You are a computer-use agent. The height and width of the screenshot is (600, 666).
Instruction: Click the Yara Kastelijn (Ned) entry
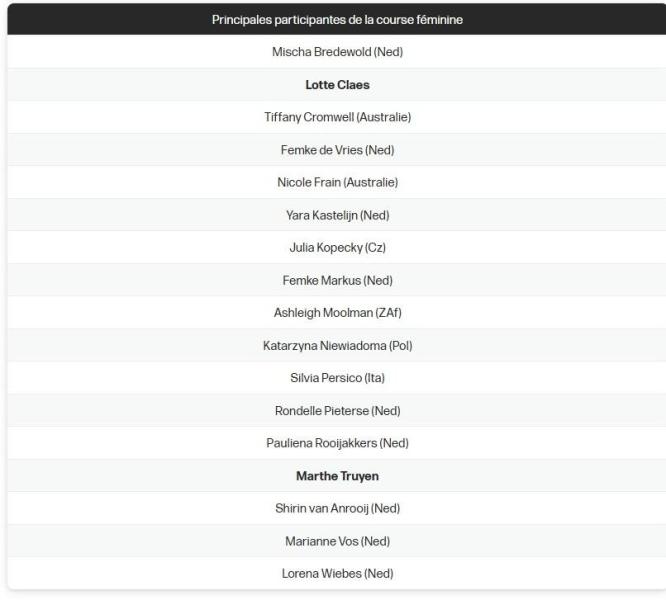337,215
